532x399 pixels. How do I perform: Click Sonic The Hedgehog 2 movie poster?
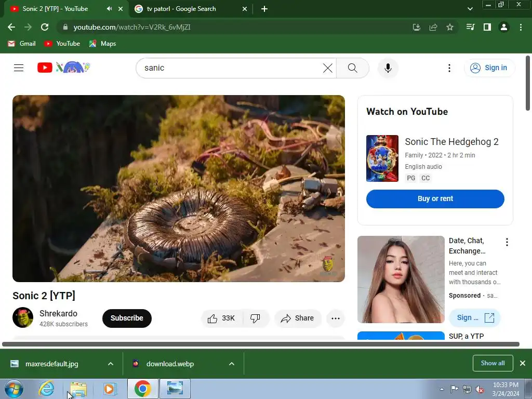pos(382,158)
